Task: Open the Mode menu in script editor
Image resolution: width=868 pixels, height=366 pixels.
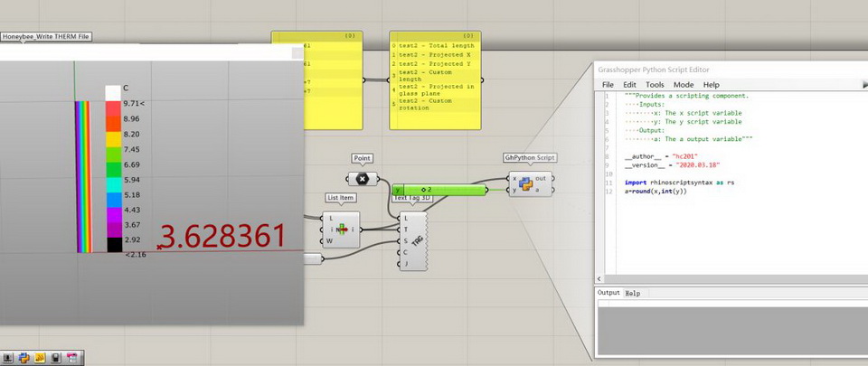Action: [x=684, y=84]
